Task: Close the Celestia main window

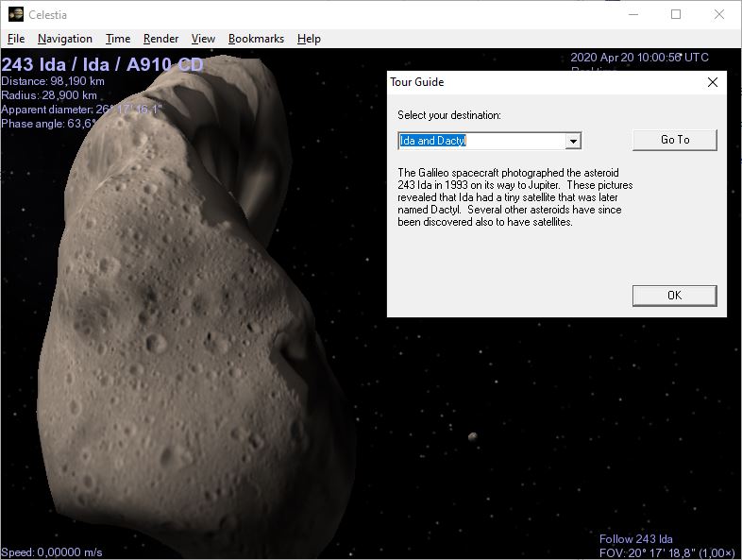Action: [719, 14]
